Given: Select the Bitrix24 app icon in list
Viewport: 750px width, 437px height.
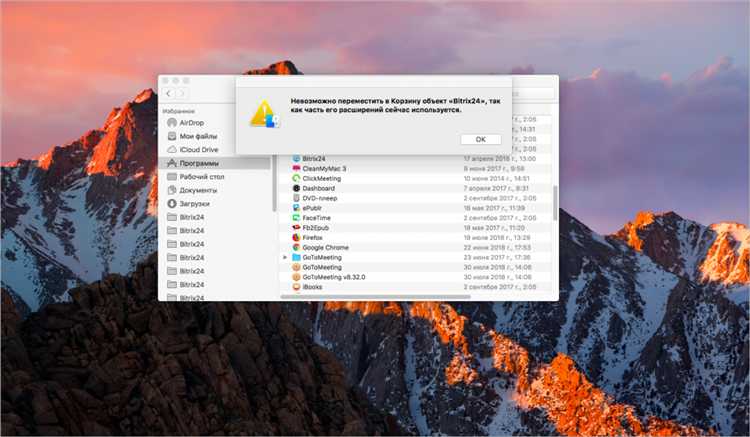Looking at the screenshot, I should [x=296, y=158].
